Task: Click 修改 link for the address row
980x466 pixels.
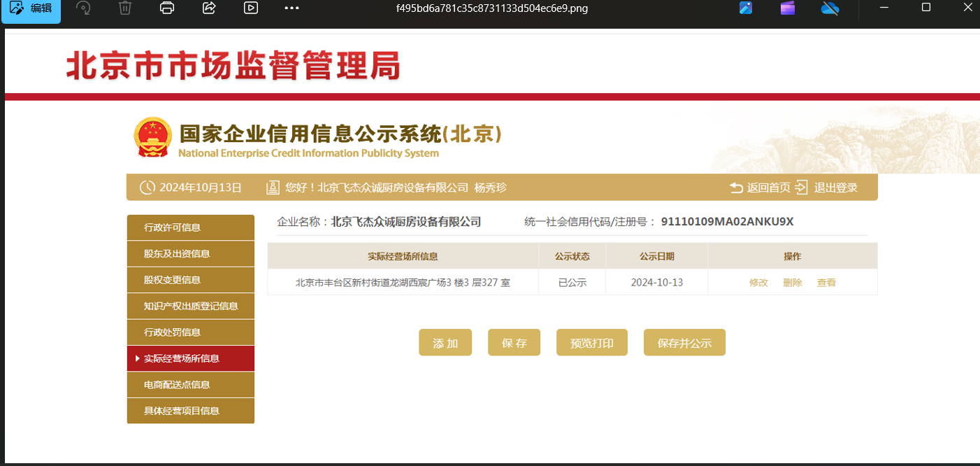Action: pos(758,283)
